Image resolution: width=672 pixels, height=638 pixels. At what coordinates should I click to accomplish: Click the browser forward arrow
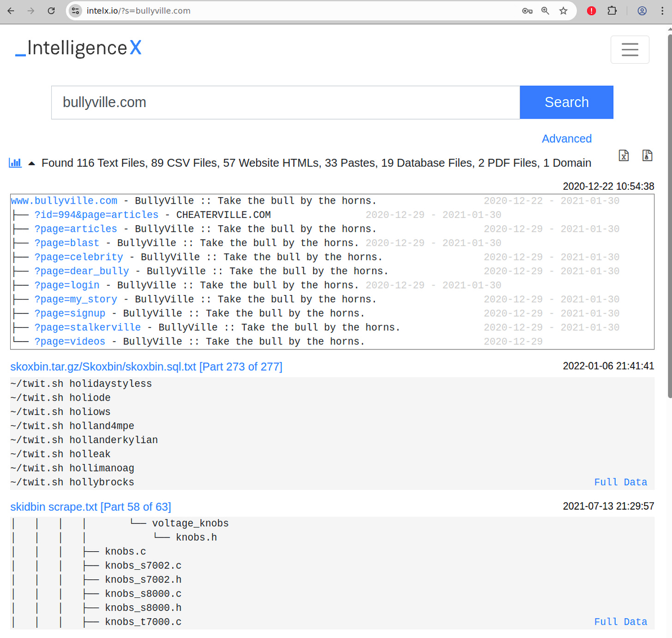[x=31, y=11]
